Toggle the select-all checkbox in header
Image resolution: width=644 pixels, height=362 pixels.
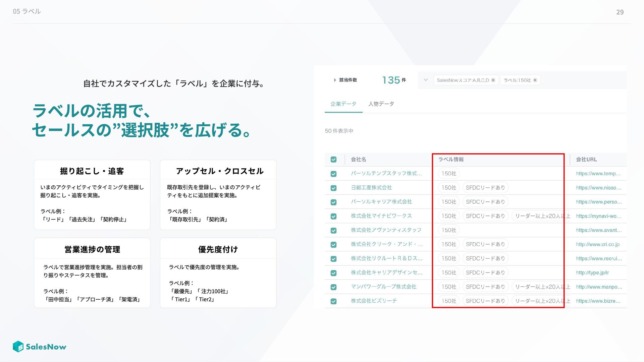333,160
